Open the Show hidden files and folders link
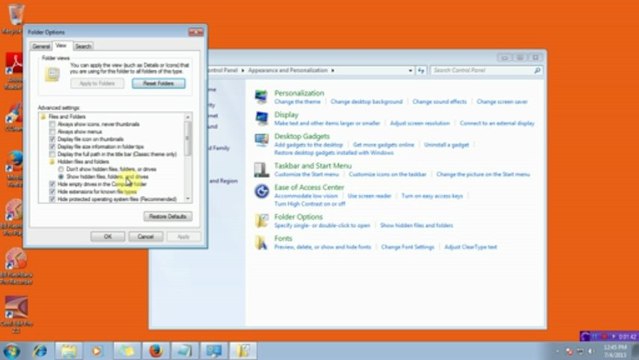The width and height of the screenshot is (639, 360). 416,225
